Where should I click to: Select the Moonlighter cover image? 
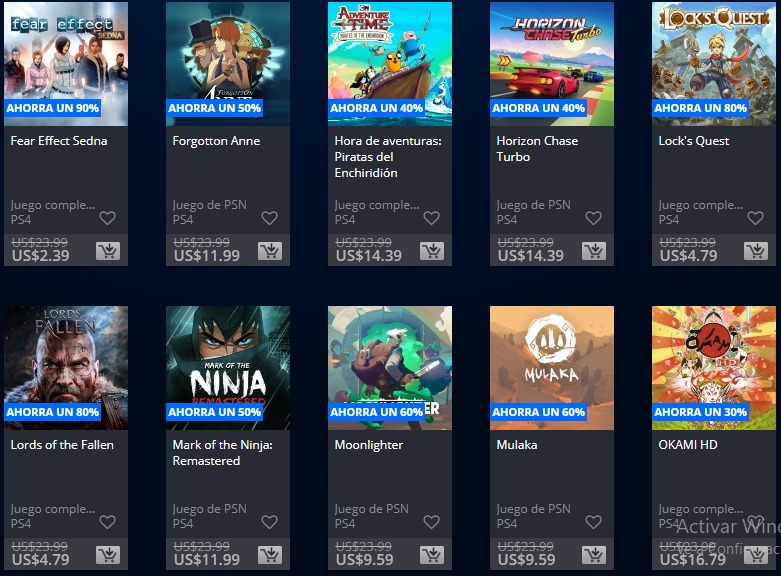(390, 368)
